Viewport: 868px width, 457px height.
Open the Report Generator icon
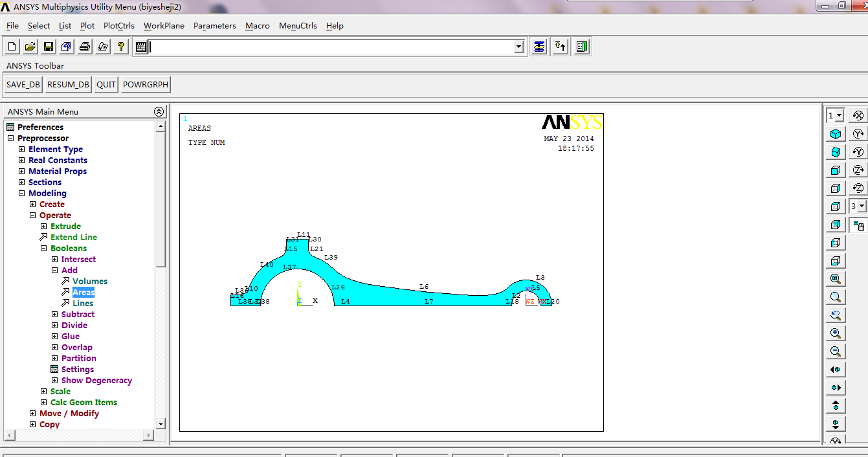[x=102, y=47]
